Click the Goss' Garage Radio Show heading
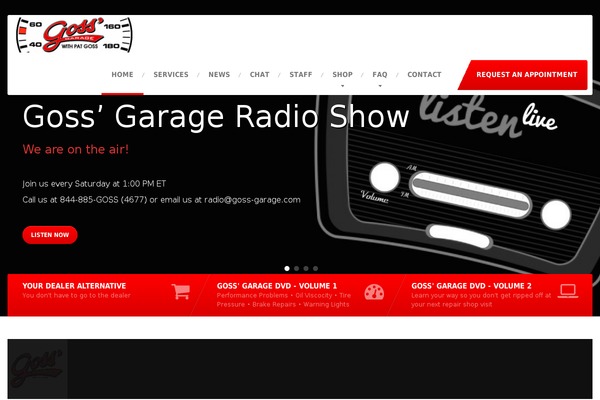 point(216,116)
